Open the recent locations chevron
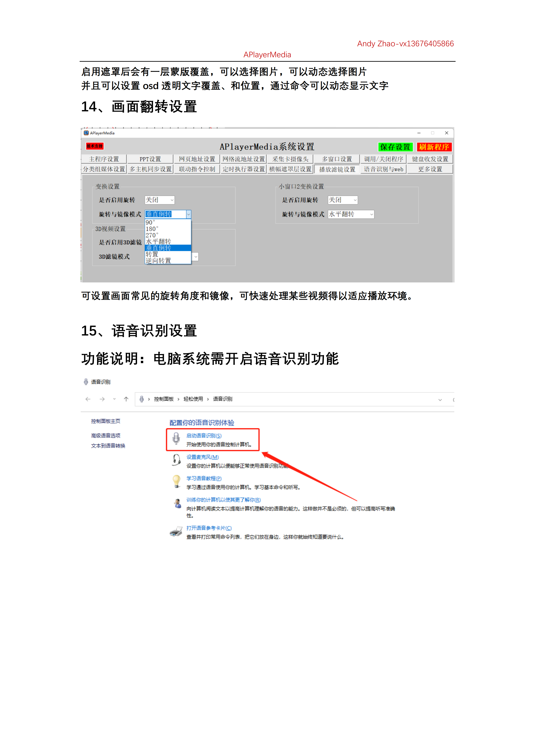 114,399
